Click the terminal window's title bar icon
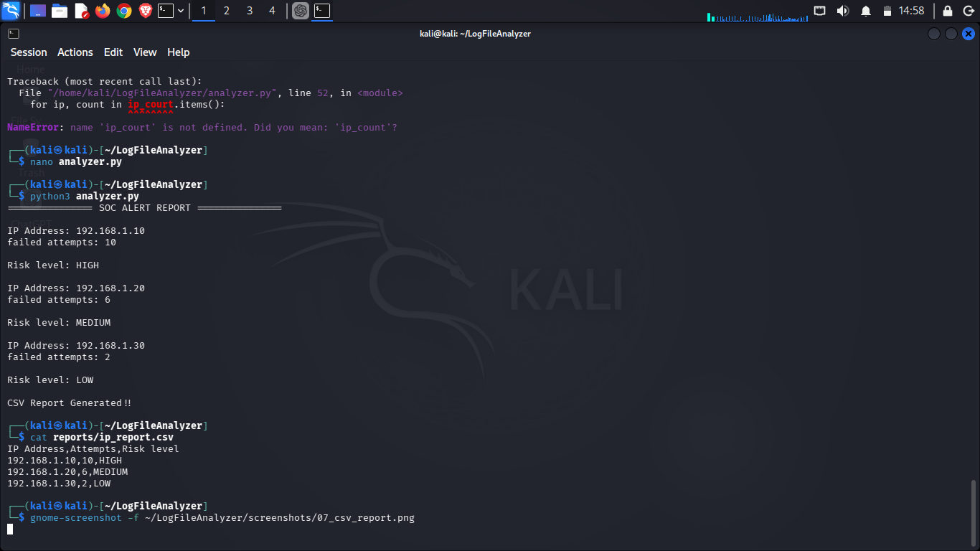980x551 pixels. tap(14, 33)
